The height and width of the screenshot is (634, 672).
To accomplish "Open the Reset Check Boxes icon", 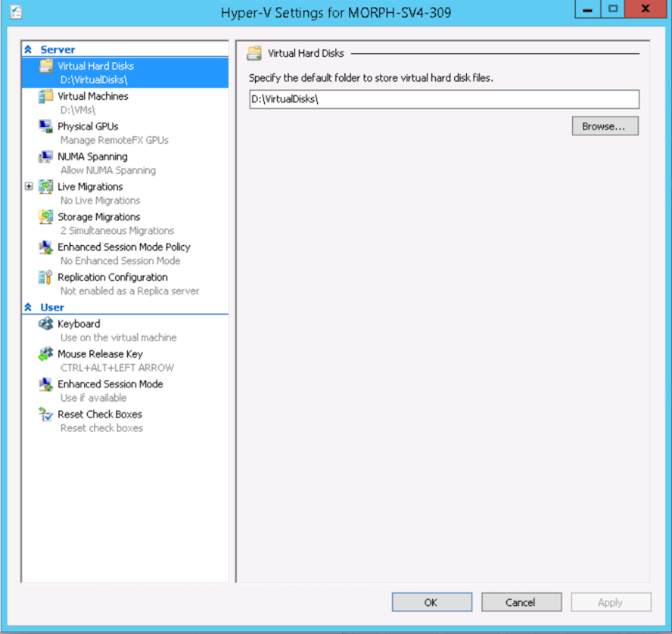I will (x=47, y=415).
